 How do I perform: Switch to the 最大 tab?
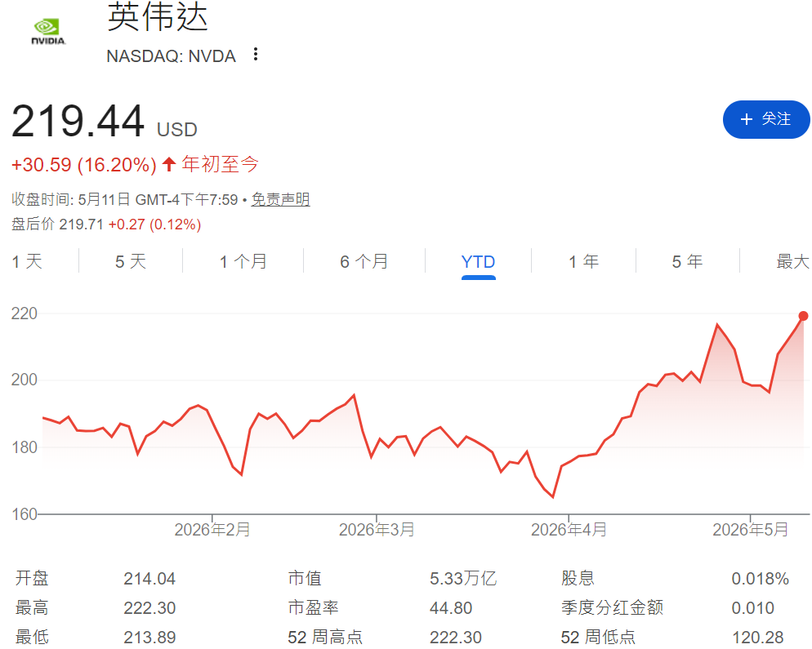point(793,261)
